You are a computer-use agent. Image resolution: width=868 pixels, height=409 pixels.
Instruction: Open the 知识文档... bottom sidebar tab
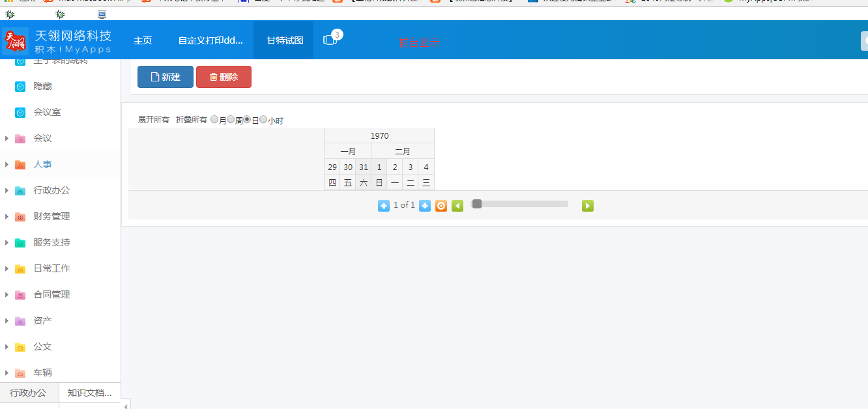[x=90, y=393]
